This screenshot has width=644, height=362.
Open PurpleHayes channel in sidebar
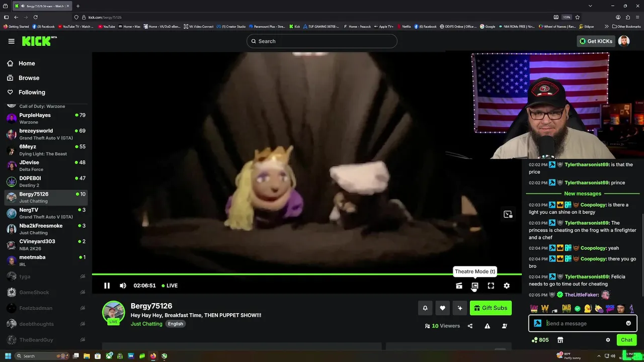pos(46,118)
